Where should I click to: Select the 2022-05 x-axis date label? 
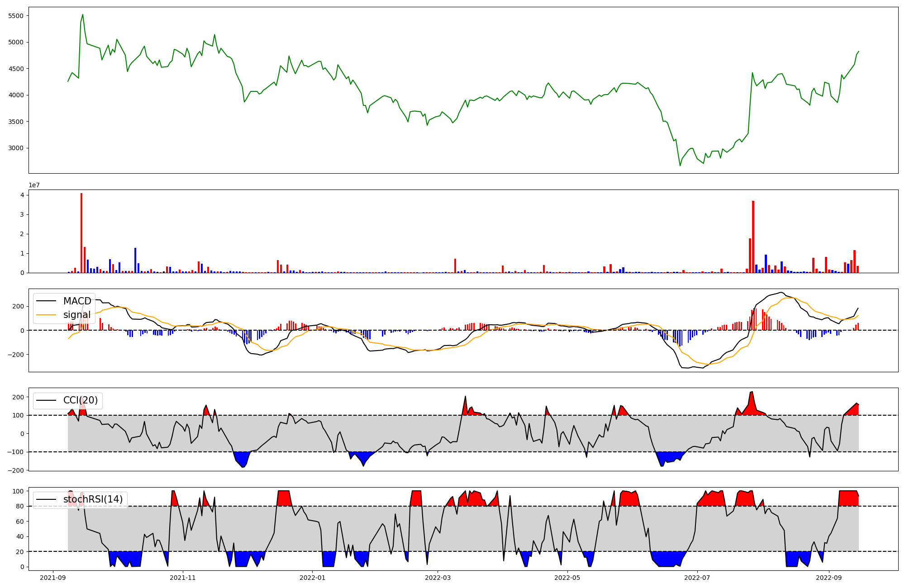click(x=567, y=578)
